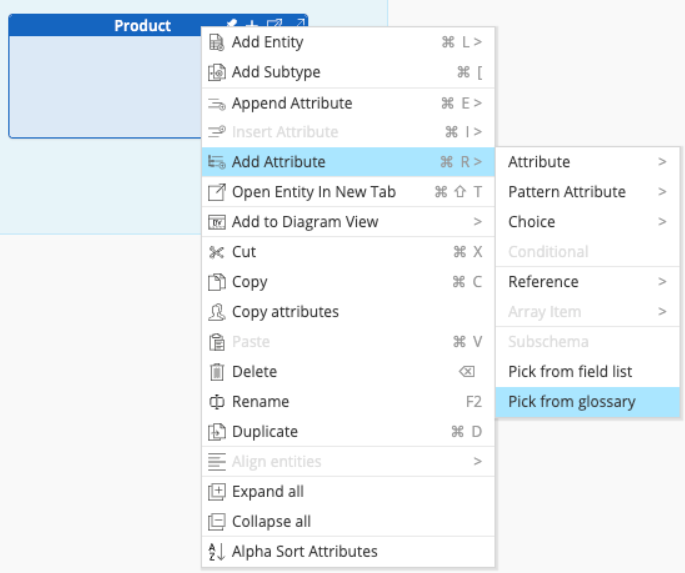Click the trash Delete icon
Image resolution: width=685 pixels, height=573 pixels.
coord(217,372)
